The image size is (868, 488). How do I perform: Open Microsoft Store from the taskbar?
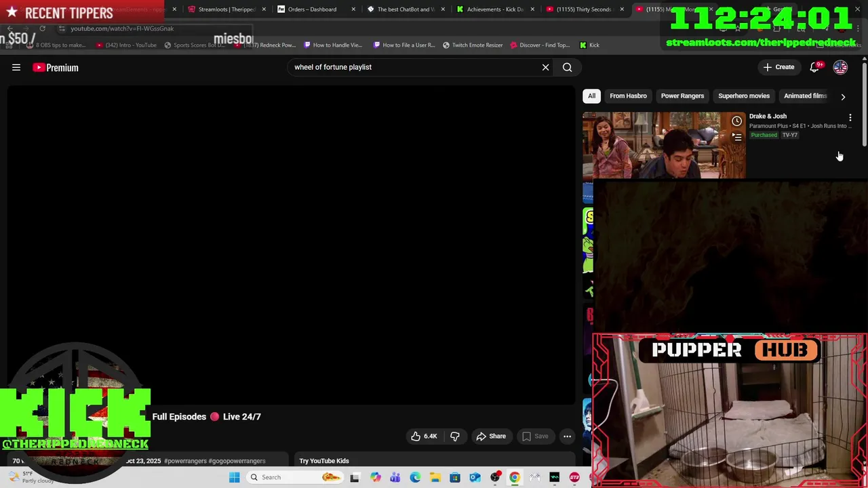pos(455,477)
